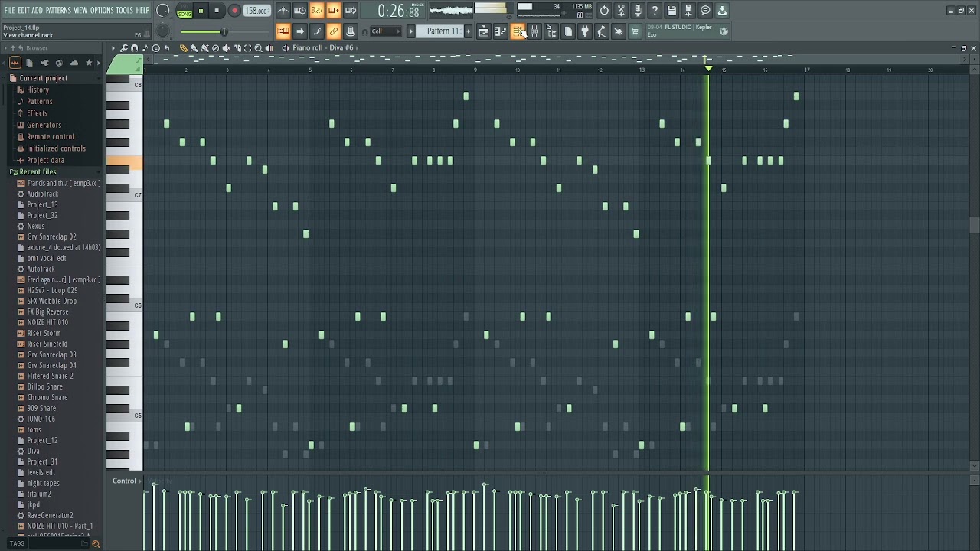Viewport: 980px width, 551px height.
Task: Open the plugin picker icon
Action: [585, 31]
